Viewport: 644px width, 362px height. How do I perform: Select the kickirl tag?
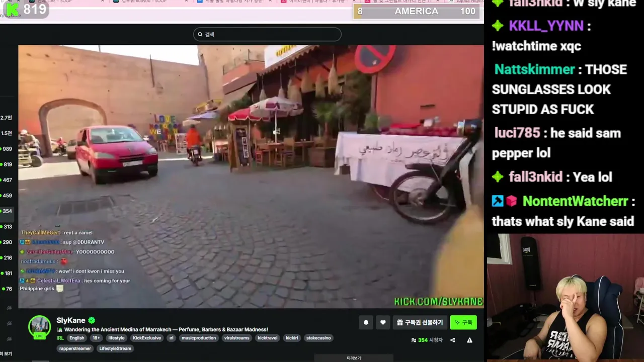pos(292,338)
